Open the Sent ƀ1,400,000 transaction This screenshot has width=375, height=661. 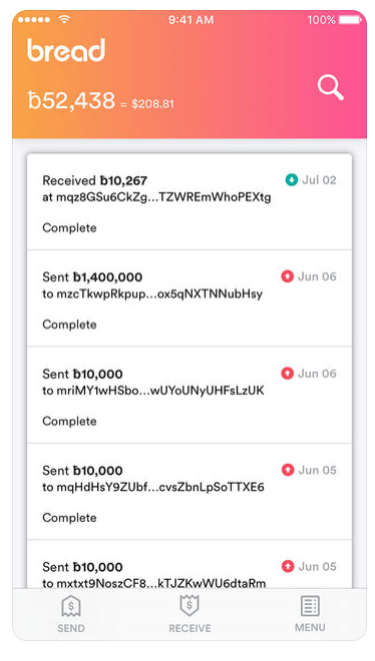[189, 298]
